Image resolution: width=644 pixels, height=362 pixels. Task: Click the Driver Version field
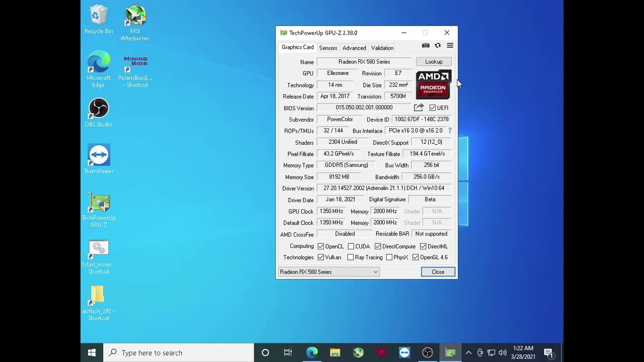point(384,188)
